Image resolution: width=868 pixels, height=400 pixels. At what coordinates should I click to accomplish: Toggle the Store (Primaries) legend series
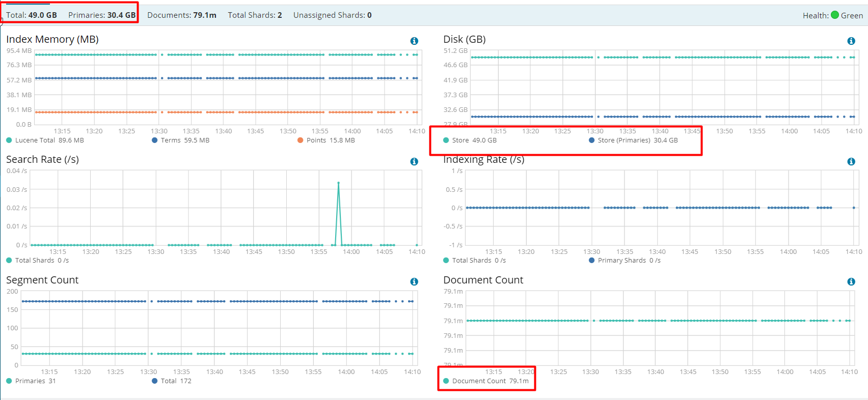[x=633, y=140]
